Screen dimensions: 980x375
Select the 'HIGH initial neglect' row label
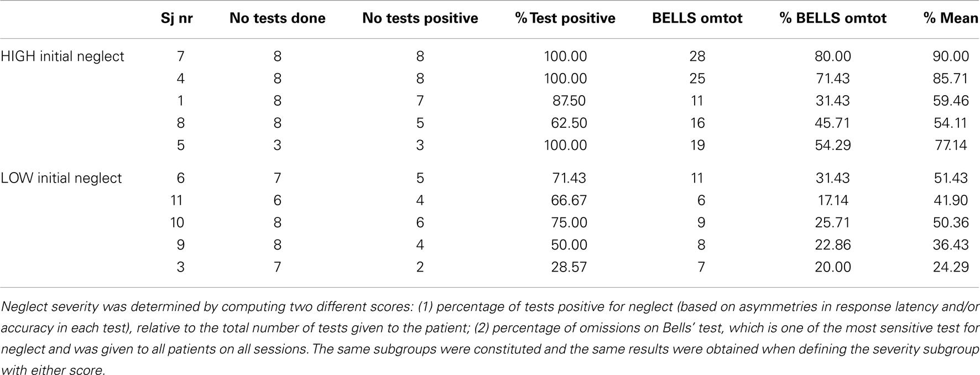tap(62, 56)
